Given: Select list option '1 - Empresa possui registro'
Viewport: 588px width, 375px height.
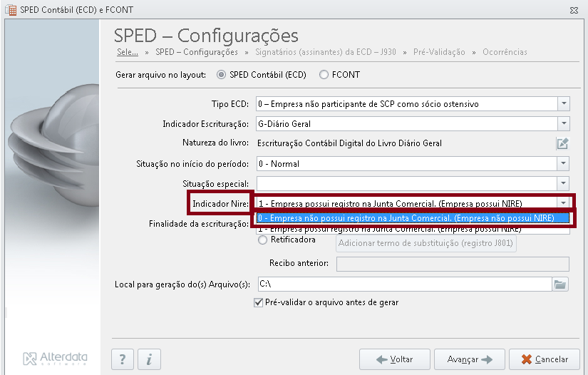Looking at the screenshot, I should (413, 229).
